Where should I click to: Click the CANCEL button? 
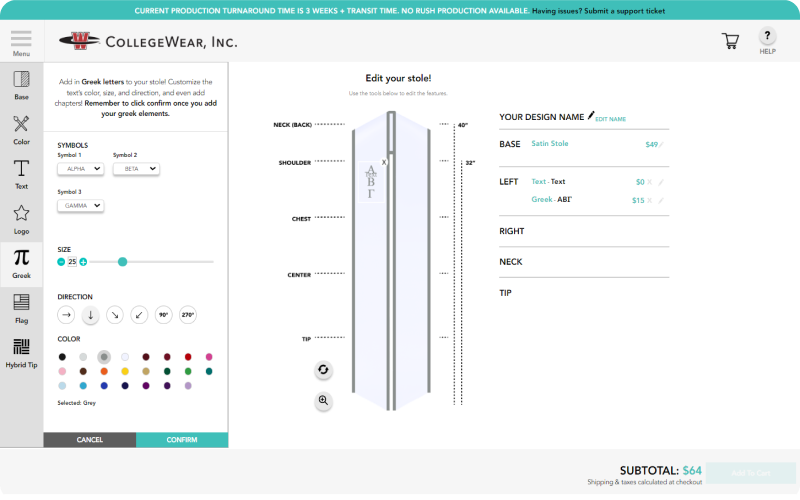pyautogui.click(x=90, y=440)
